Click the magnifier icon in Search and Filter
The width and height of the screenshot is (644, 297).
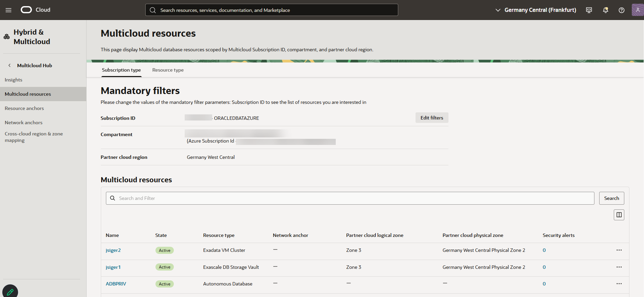point(113,198)
